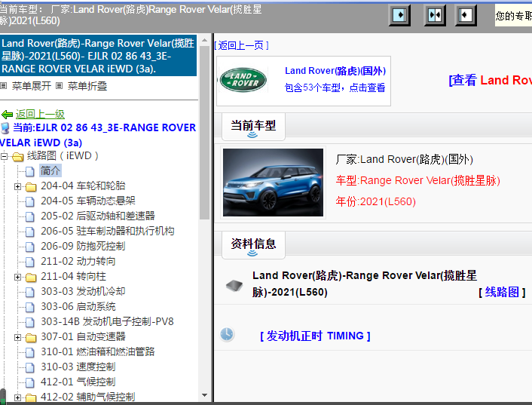Click the green back arrow icon
The image size is (532, 405).
click(x=7, y=115)
